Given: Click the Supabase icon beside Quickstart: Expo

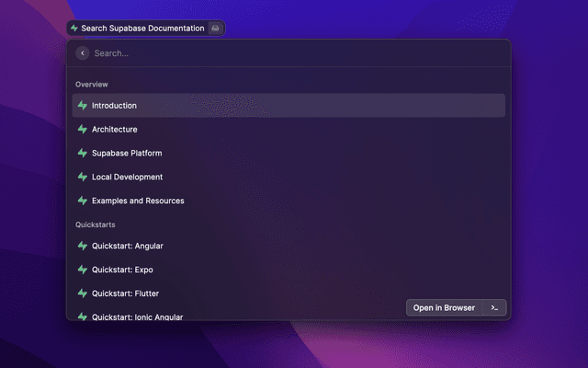Looking at the screenshot, I should pyautogui.click(x=83, y=270).
